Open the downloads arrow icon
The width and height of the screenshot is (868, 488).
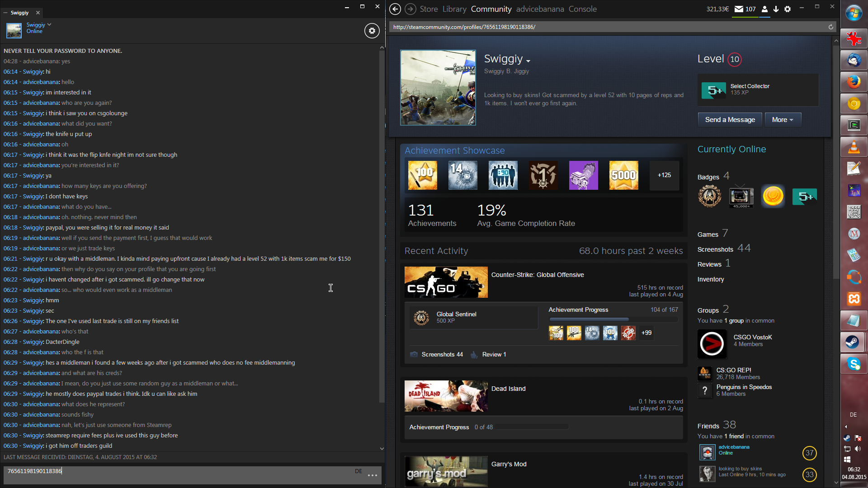(x=776, y=9)
